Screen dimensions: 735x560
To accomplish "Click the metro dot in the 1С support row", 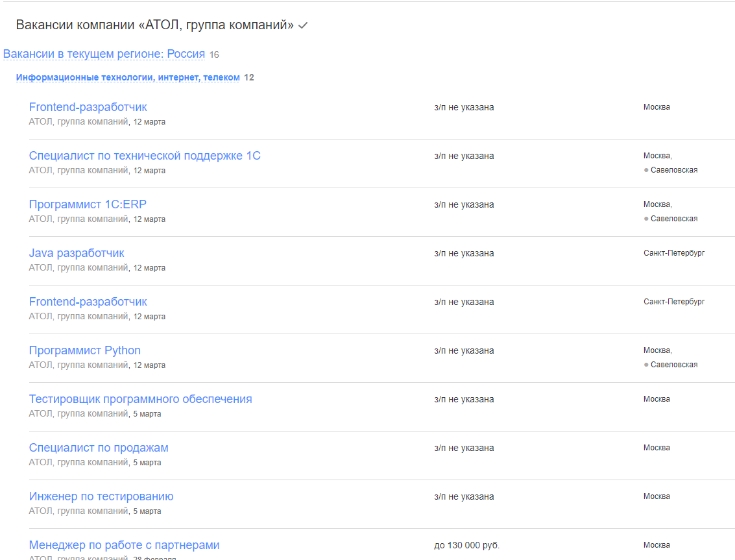I will [646, 170].
